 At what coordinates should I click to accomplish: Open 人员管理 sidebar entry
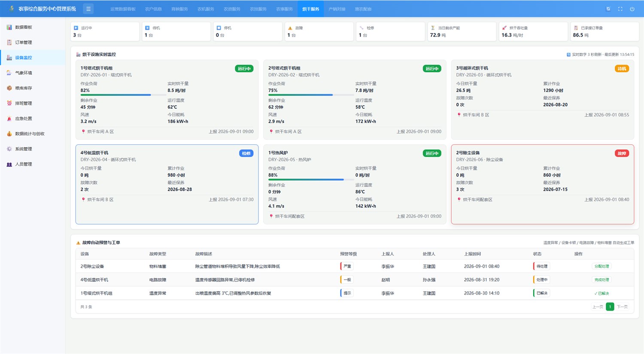pyautogui.click(x=33, y=164)
